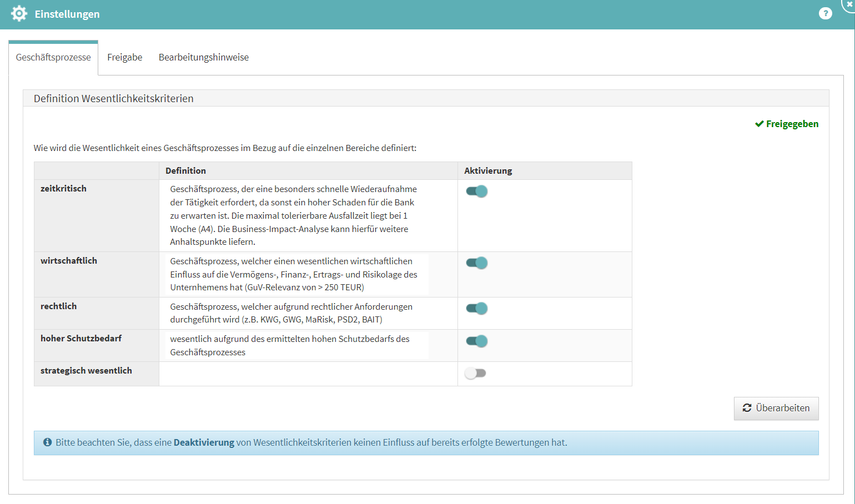Toggle the rechtlich criterion switch

pyautogui.click(x=476, y=309)
